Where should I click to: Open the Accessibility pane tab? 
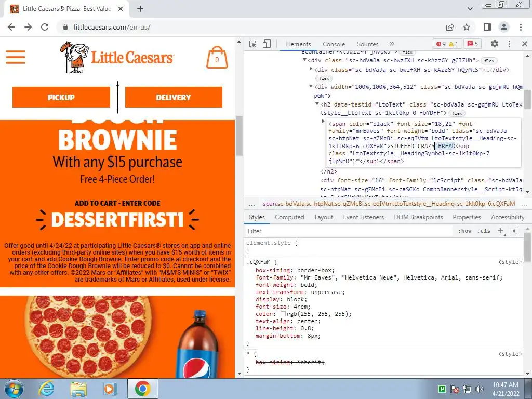point(508,217)
